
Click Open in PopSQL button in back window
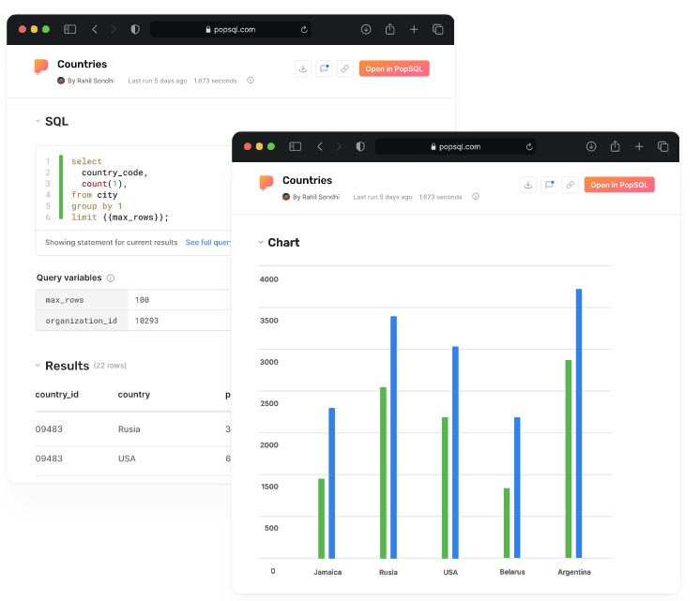click(x=394, y=68)
